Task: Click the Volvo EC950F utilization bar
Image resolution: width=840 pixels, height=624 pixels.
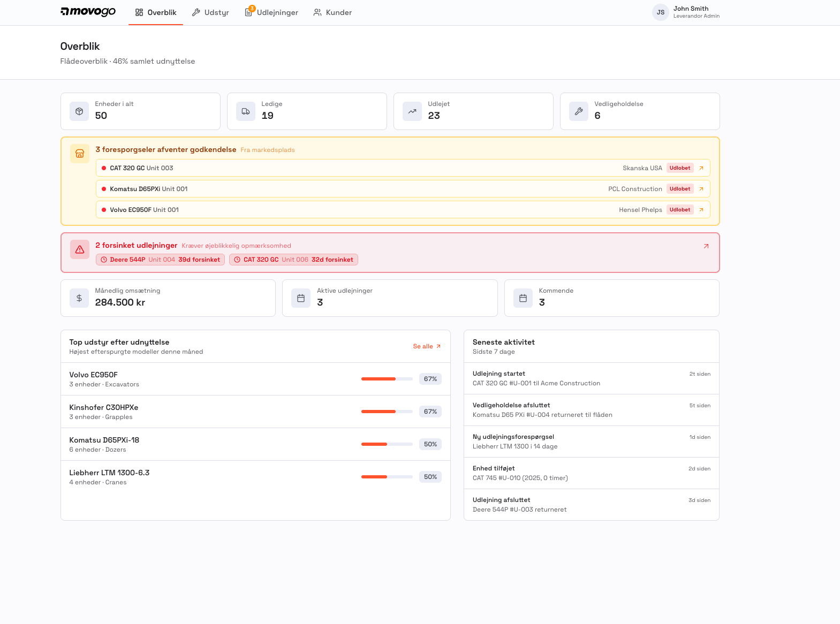Action: click(x=387, y=379)
